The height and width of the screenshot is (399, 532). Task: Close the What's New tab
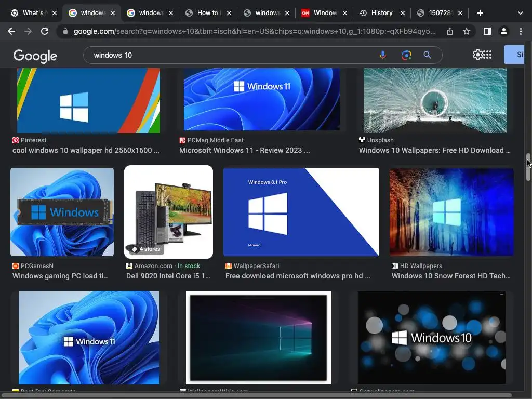tap(55, 13)
